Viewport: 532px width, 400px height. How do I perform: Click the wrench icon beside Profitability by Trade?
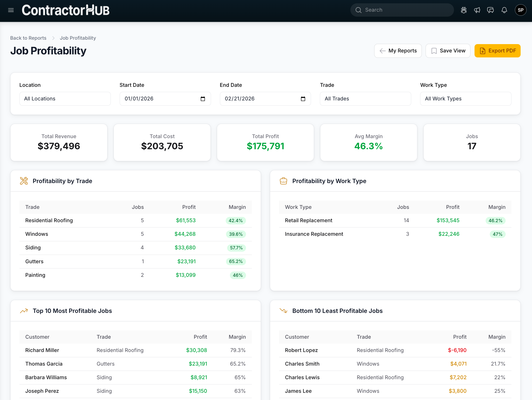point(24,181)
